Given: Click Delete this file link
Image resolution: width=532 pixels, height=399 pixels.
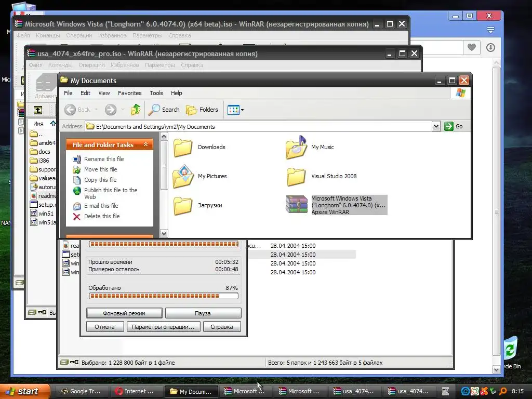Looking at the screenshot, I should pos(102,216).
